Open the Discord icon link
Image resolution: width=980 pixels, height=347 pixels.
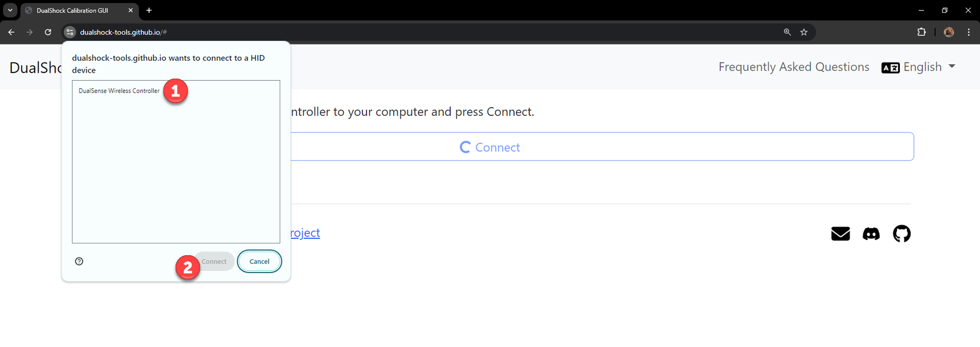871,233
